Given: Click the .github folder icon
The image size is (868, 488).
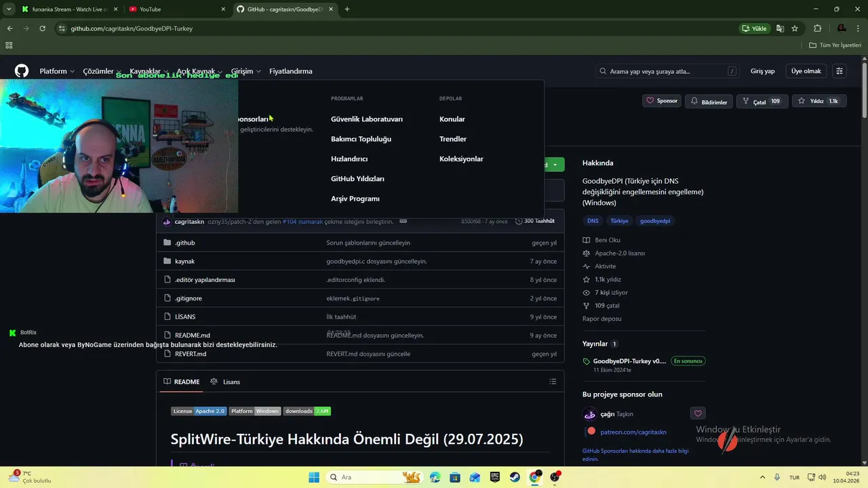Looking at the screenshot, I should (167, 243).
